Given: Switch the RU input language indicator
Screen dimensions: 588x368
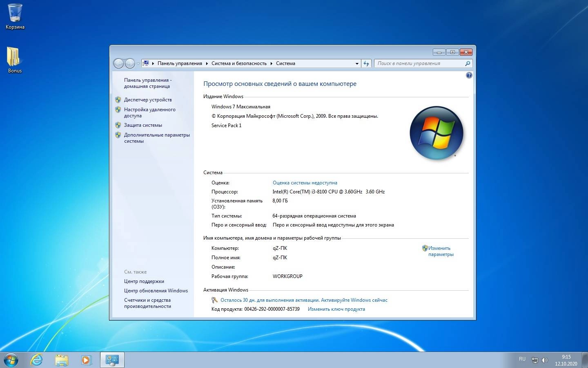Looking at the screenshot, I should click(x=522, y=359).
